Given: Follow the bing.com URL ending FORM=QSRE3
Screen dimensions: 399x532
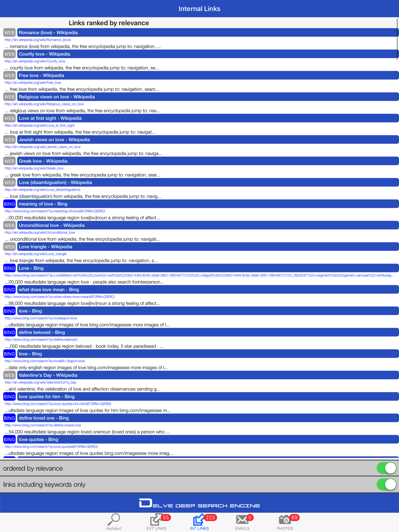Looking at the screenshot, I should [x=55, y=211].
